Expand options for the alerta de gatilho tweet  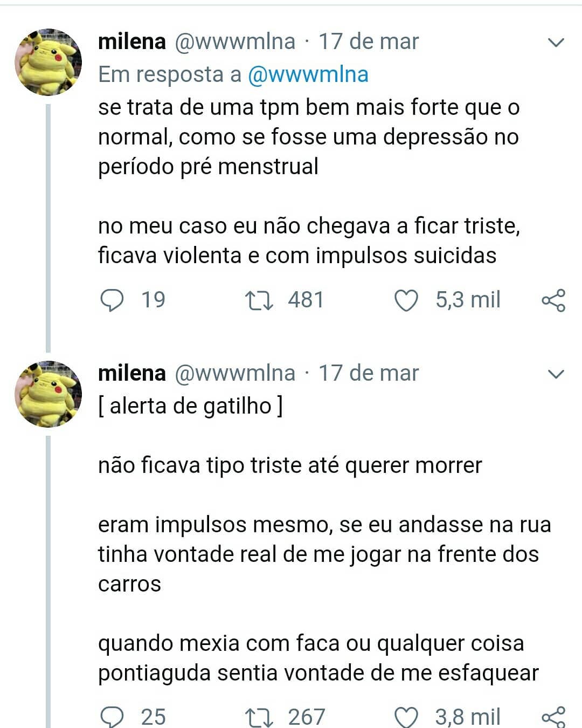coord(555,374)
